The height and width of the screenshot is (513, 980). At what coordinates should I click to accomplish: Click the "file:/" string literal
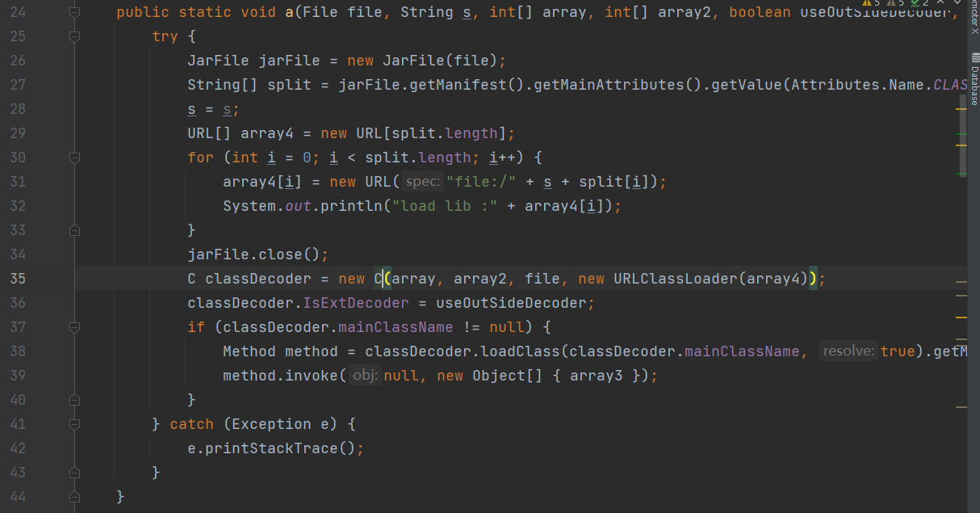pyautogui.click(x=480, y=182)
